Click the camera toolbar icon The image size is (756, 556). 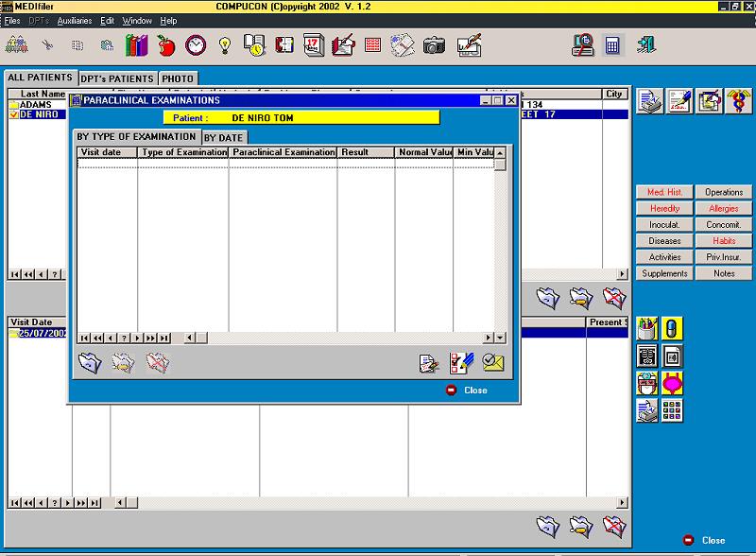point(434,45)
